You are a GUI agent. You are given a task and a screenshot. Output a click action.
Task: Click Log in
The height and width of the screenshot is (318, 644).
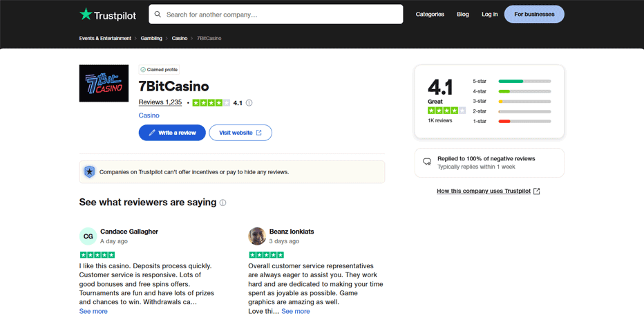pyautogui.click(x=490, y=15)
